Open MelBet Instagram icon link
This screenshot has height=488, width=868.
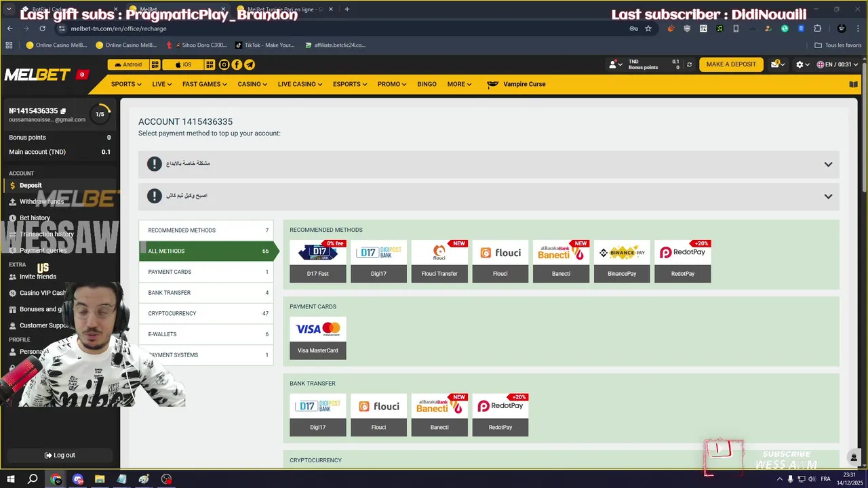coord(224,64)
